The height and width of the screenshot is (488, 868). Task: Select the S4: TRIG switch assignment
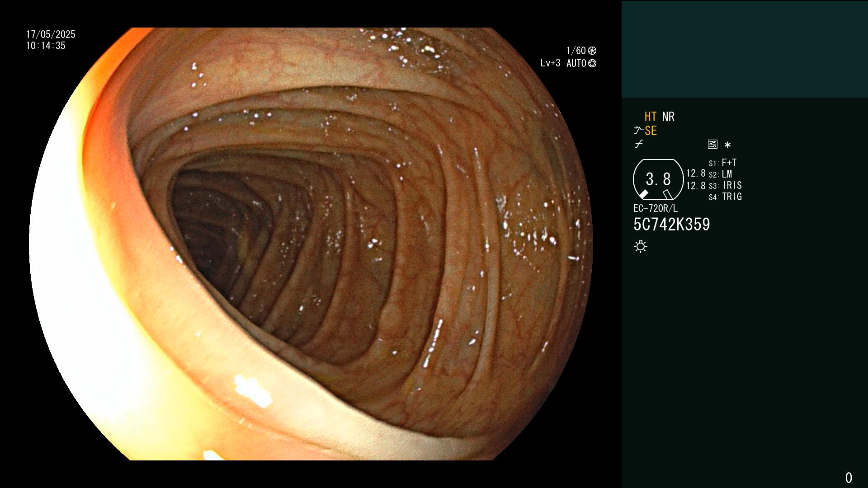tap(725, 197)
